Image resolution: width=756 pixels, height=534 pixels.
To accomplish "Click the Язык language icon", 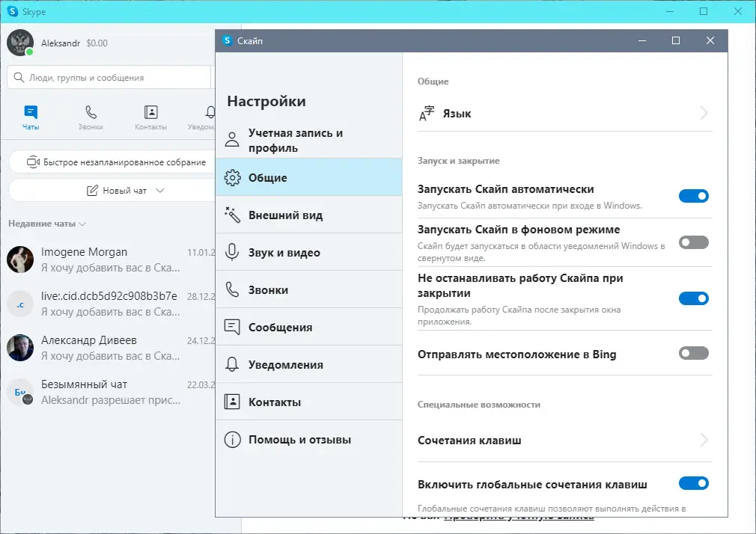I will (427, 113).
